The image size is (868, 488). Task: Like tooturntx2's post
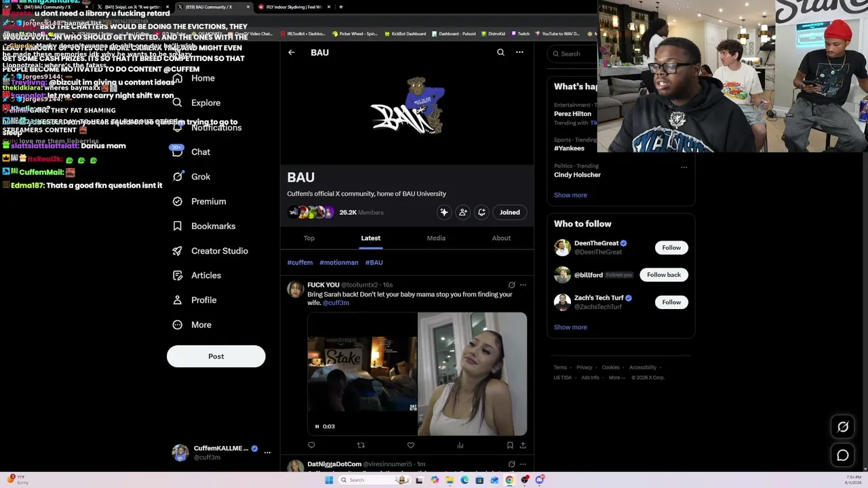410,445
